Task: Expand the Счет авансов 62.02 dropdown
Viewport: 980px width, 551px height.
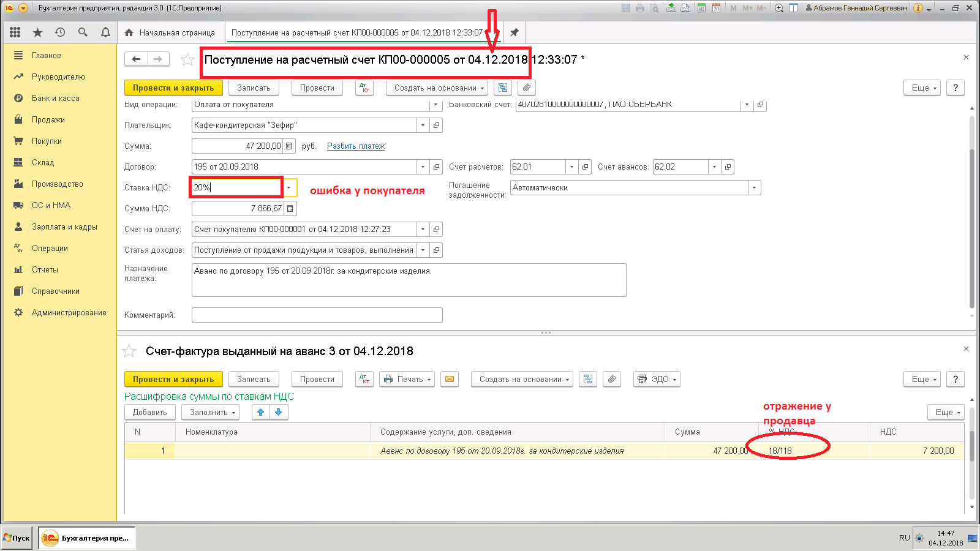Action: pyautogui.click(x=714, y=167)
